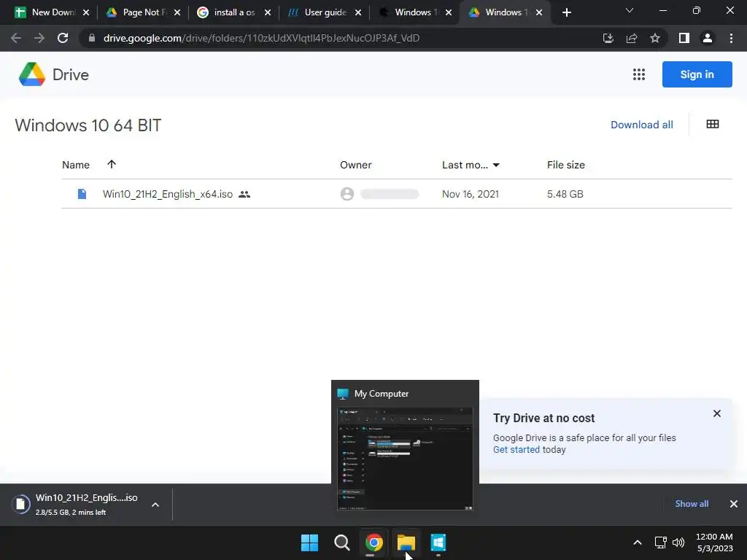This screenshot has width=747, height=560.
Task: Open File Explorer from the taskbar
Action: point(406,542)
